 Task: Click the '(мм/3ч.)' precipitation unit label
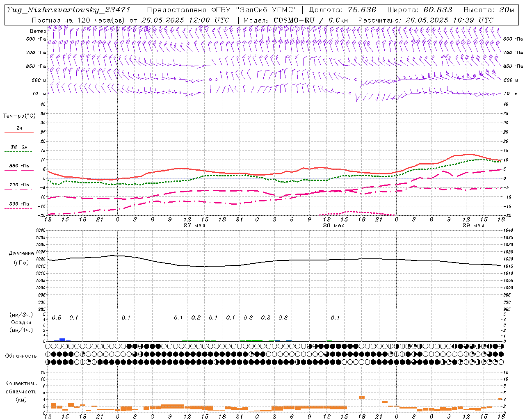tap(21, 315)
